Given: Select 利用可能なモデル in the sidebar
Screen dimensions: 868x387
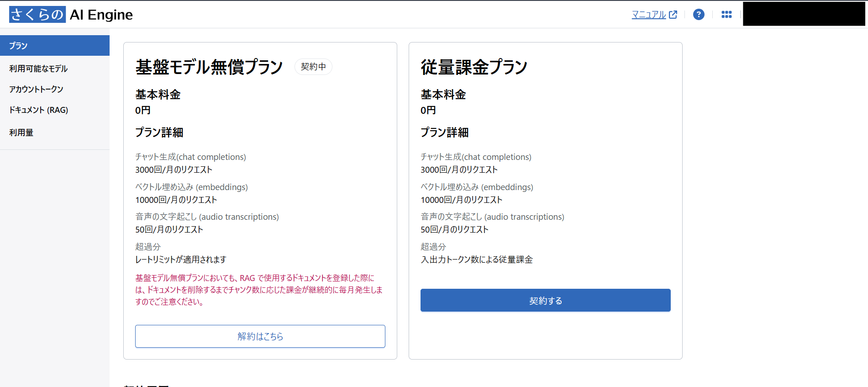Looking at the screenshot, I should coord(37,69).
